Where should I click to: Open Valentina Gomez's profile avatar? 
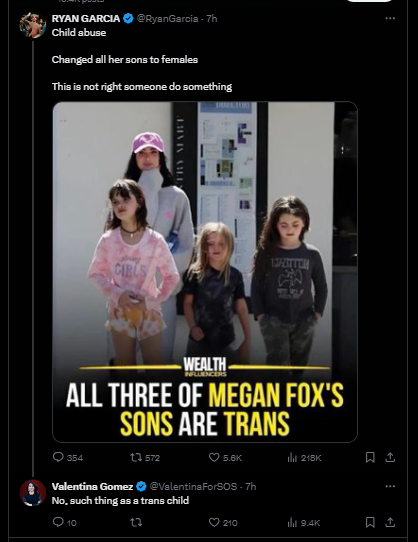coord(32,493)
